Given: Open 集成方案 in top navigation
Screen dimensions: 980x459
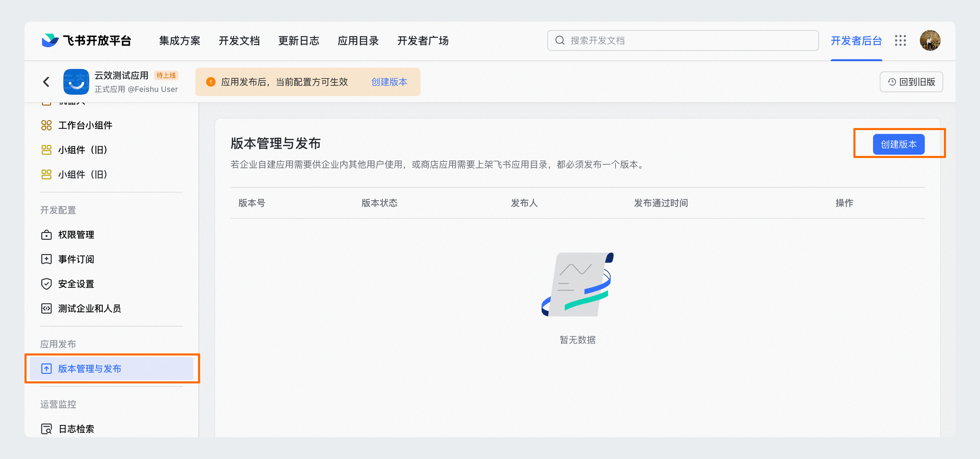Looking at the screenshot, I should pos(180,41).
